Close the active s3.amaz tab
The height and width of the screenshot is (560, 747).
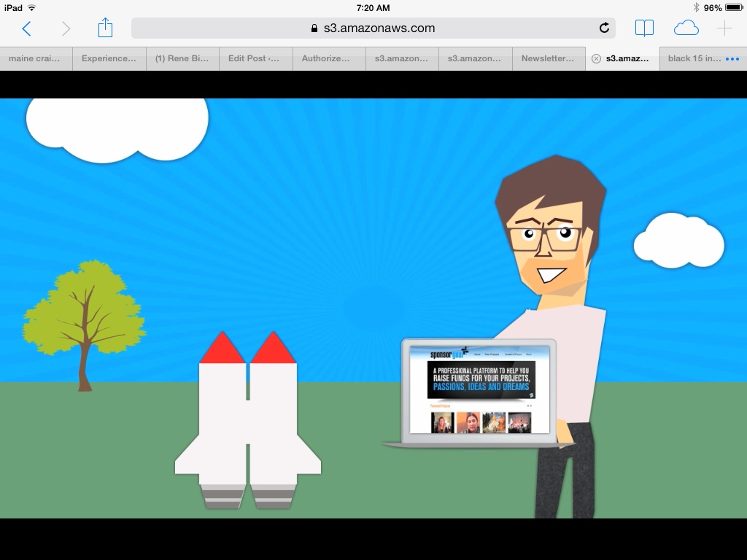(x=596, y=59)
